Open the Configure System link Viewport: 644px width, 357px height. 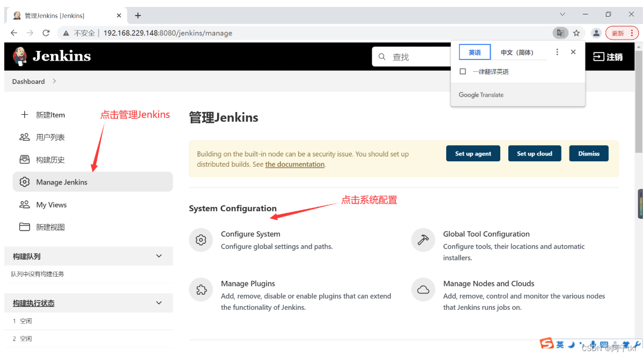point(250,234)
